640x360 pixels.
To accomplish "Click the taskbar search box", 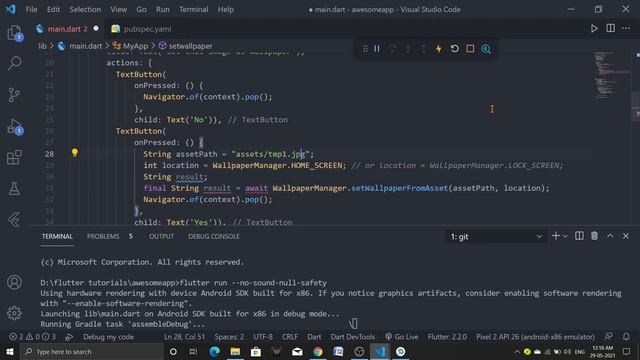I will coord(92,351).
